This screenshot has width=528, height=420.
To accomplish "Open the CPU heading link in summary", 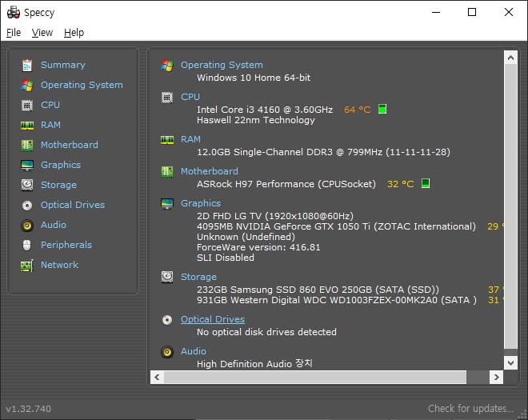I will coord(190,97).
